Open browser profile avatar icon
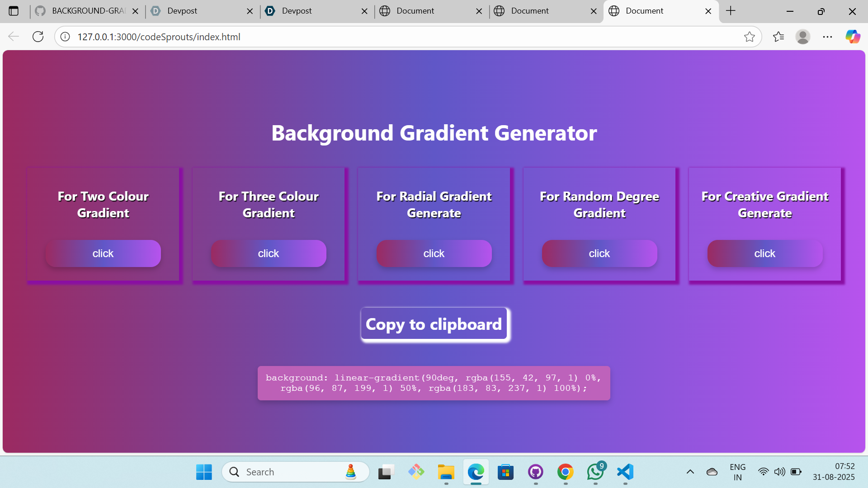The height and width of the screenshot is (488, 868). click(x=803, y=37)
